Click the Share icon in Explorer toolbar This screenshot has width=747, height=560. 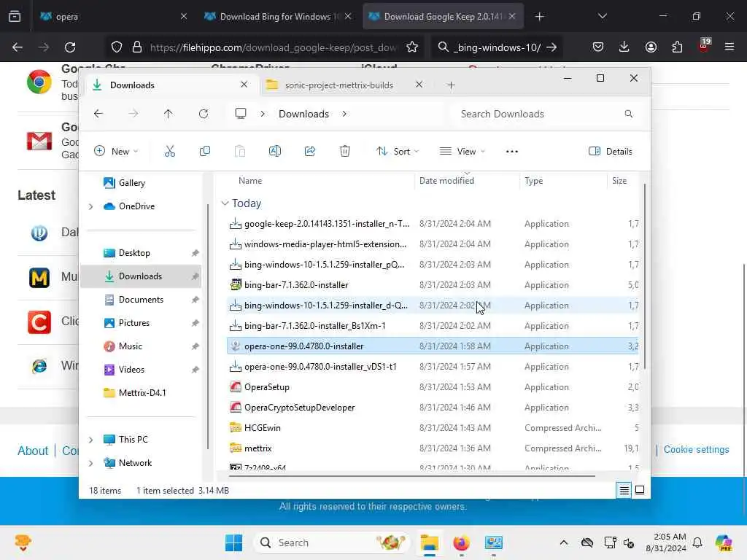(x=310, y=152)
